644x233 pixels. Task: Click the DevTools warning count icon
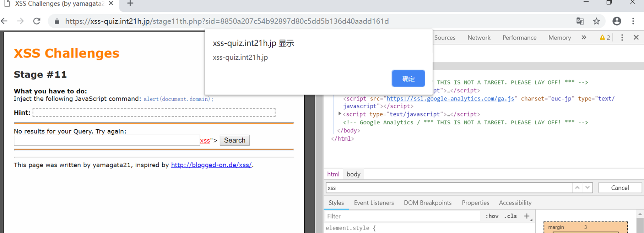pyautogui.click(x=605, y=37)
